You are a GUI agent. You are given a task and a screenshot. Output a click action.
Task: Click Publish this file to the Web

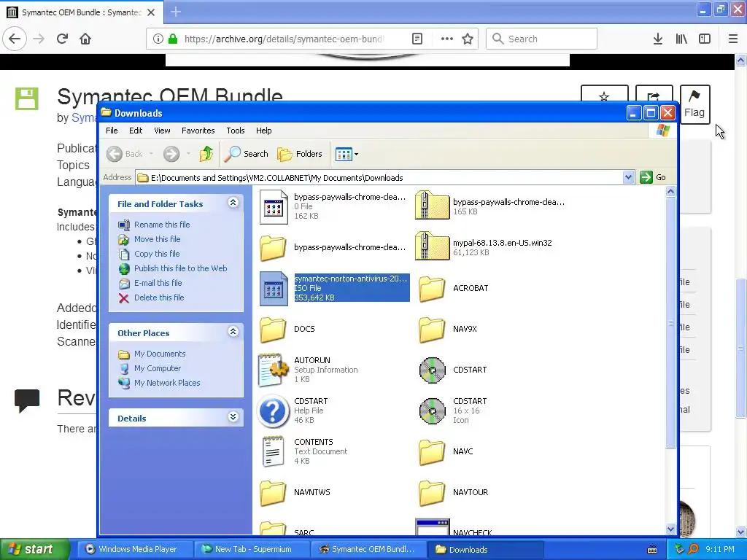[181, 268]
